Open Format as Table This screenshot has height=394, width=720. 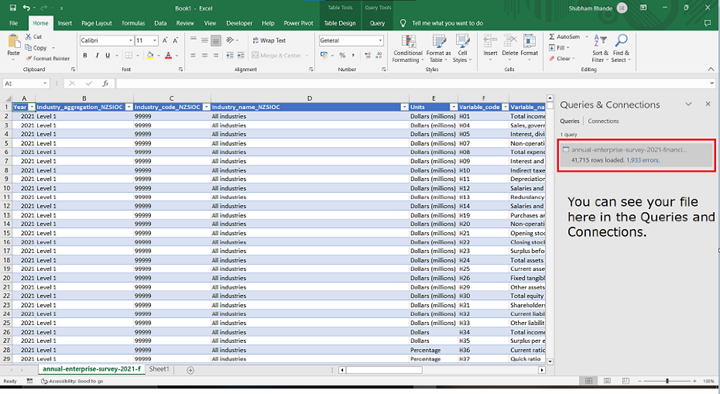439,49
